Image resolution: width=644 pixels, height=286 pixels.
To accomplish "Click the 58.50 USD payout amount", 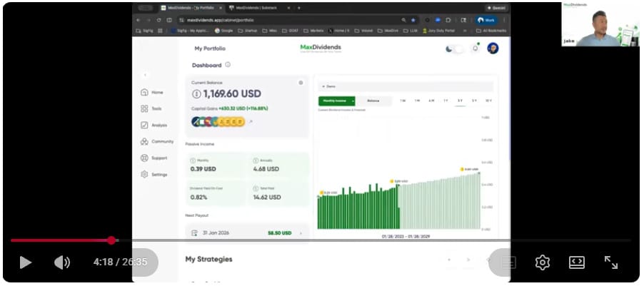I will pyautogui.click(x=280, y=233).
